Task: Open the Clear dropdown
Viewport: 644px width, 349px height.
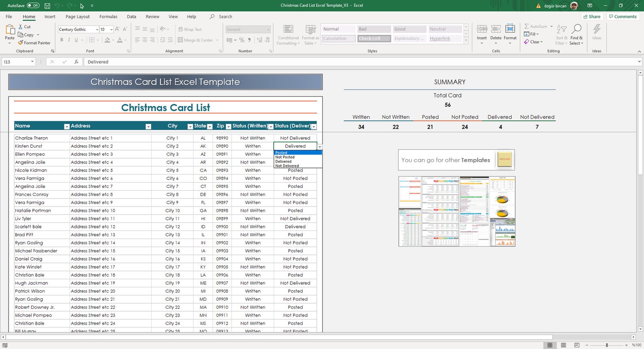Action: coord(533,42)
